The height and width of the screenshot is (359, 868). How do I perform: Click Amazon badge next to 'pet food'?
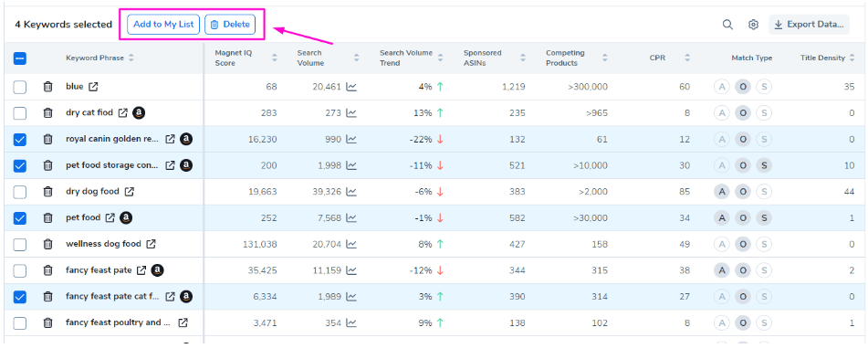click(126, 217)
